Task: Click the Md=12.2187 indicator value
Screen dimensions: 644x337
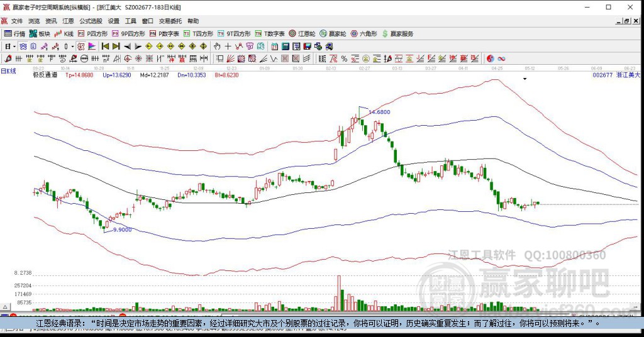Action: 155,75
